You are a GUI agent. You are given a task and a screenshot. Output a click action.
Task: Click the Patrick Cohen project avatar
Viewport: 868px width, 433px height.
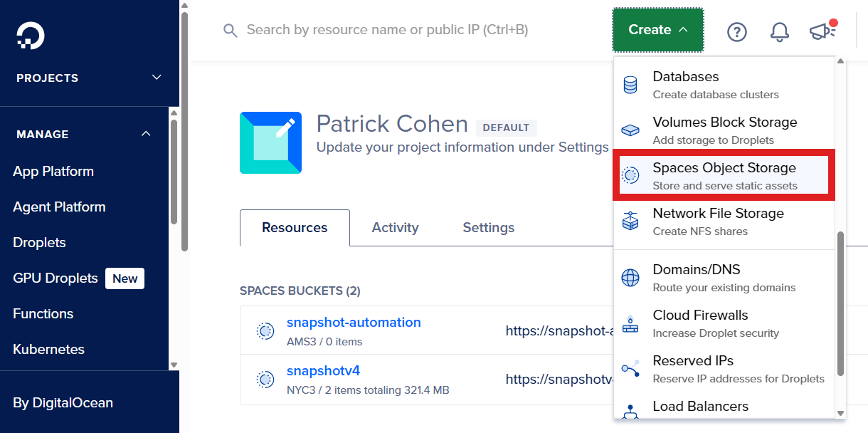point(270,142)
